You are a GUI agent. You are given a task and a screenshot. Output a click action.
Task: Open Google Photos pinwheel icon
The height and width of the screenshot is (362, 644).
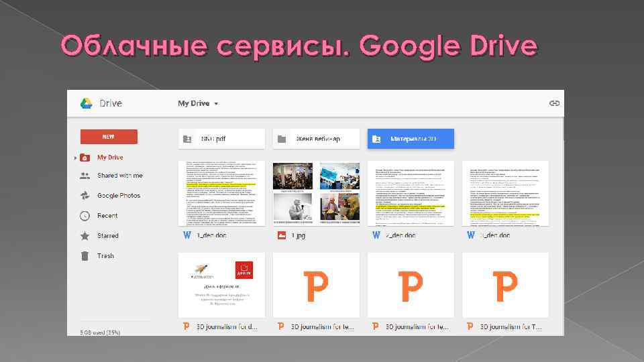85,195
